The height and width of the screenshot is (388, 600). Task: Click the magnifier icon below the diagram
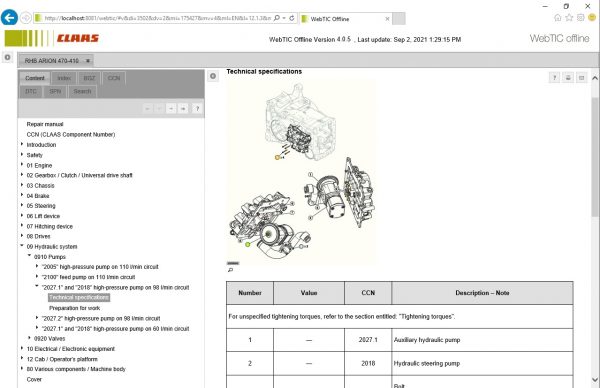point(230,270)
